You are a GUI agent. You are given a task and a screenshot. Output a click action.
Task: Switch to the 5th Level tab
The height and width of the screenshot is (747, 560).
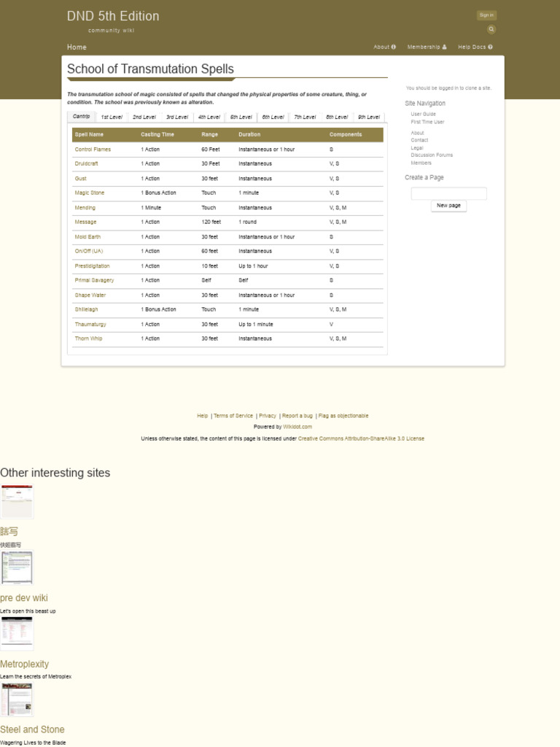pos(241,117)
